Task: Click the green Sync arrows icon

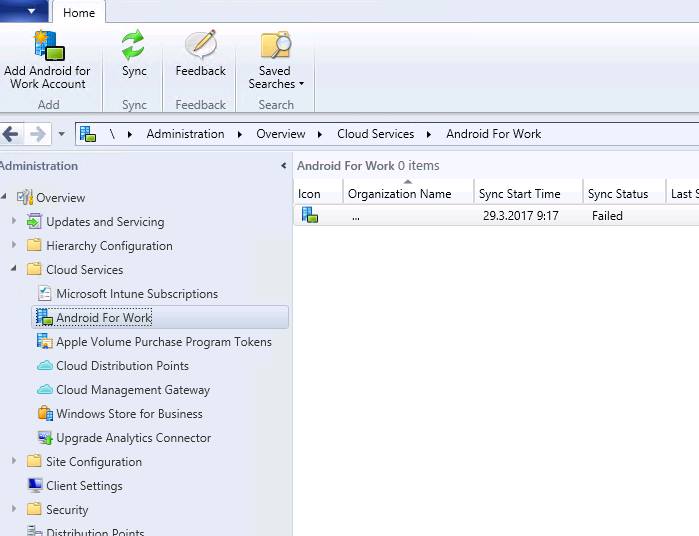Action: point(134,46)
